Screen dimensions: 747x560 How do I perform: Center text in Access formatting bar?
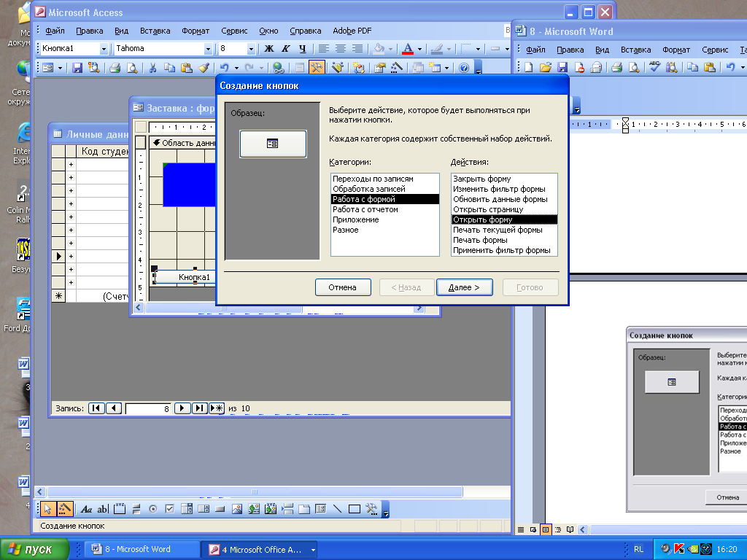[x=340, y=49]
